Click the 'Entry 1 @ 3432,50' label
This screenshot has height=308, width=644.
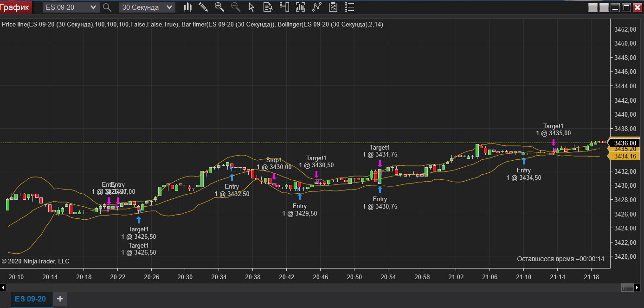point(232,190)
